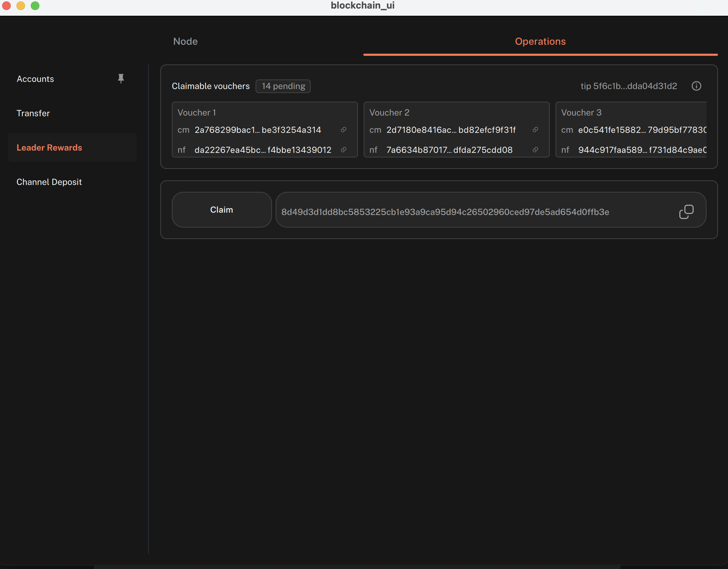Viewport: 728px width, 569px height.
Task: Select the Voucher 2 card title
Action: point(389,113)
